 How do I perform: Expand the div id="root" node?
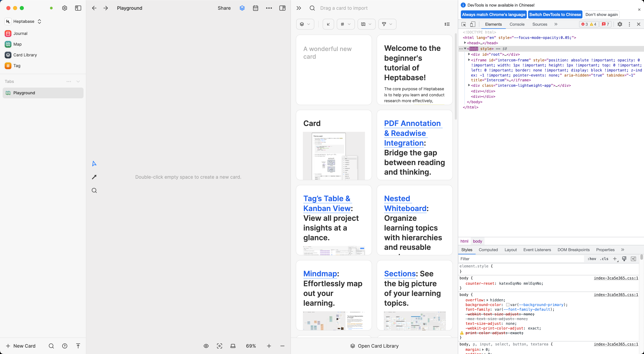(x=469, y=54)
